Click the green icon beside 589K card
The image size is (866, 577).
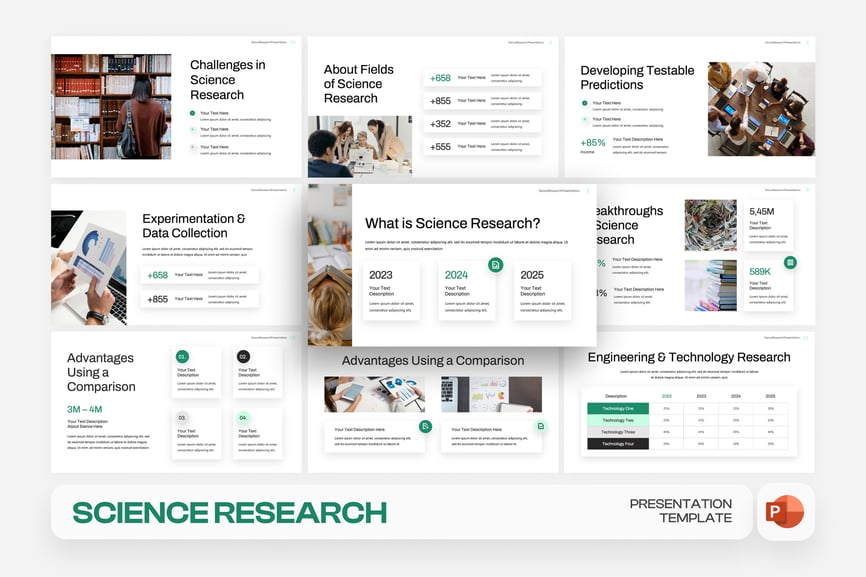pos(790,262)
